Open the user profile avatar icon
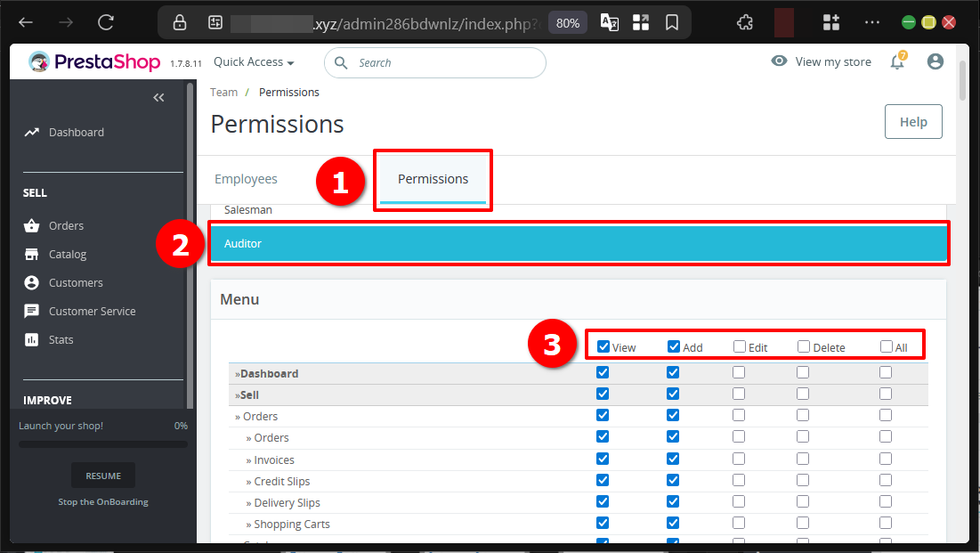 coord(935,61)
